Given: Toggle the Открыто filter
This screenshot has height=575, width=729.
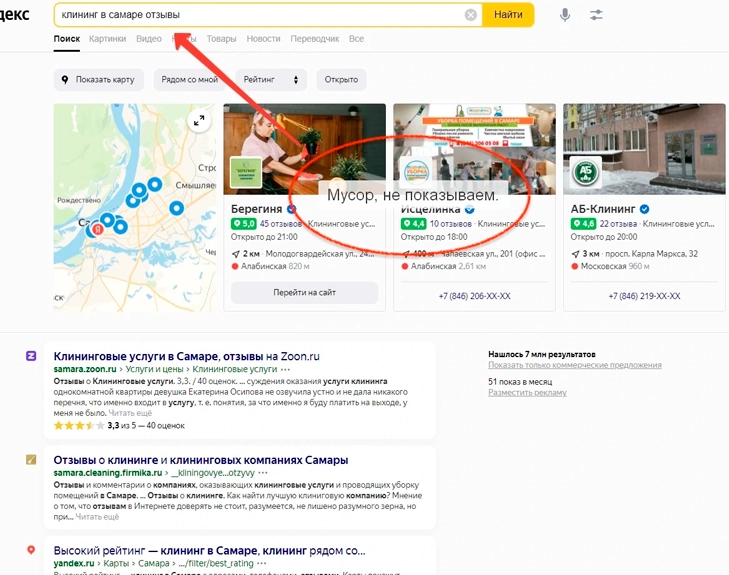Looking at the screenshot, I should (341, 79).
